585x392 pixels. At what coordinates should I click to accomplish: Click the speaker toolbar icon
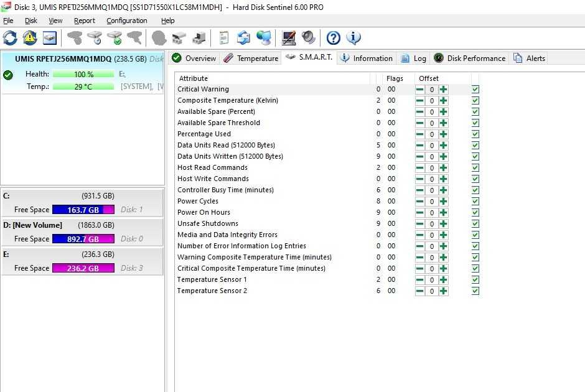(x=309, y=38)
